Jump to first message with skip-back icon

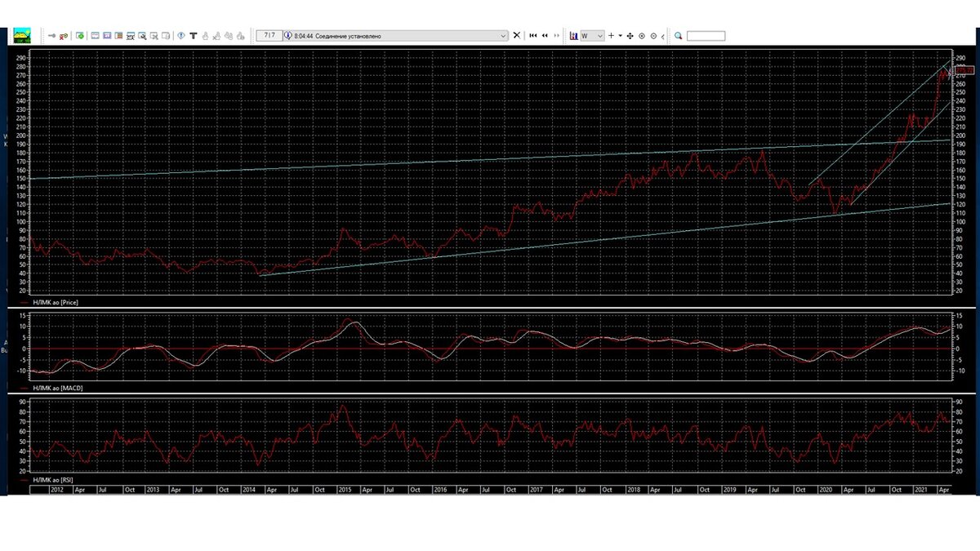(x=533, y=36)
